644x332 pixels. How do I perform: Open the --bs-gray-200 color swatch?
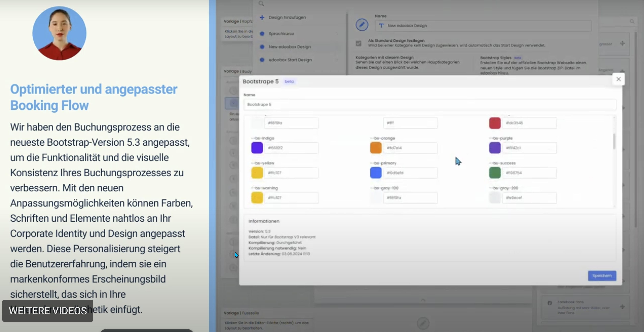pyautogui.click(x=495, y=198)
